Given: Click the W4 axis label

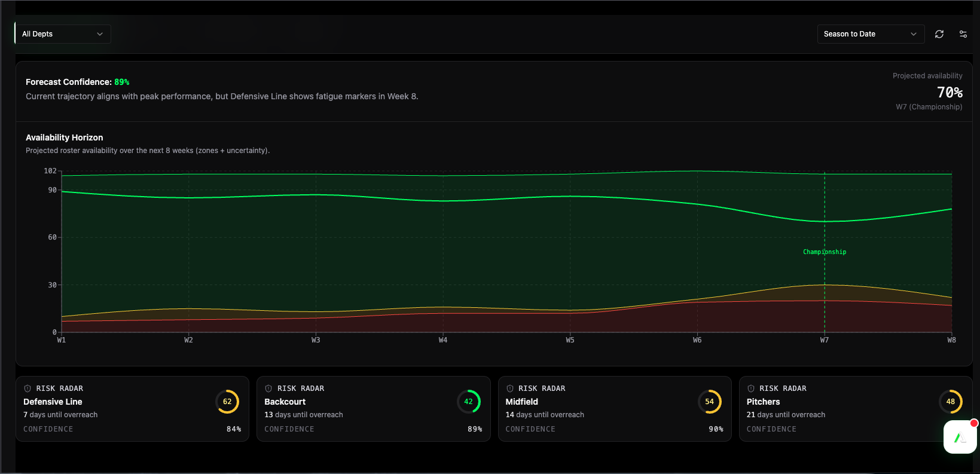Looking at the screenshot, I should tap(443, 340).
